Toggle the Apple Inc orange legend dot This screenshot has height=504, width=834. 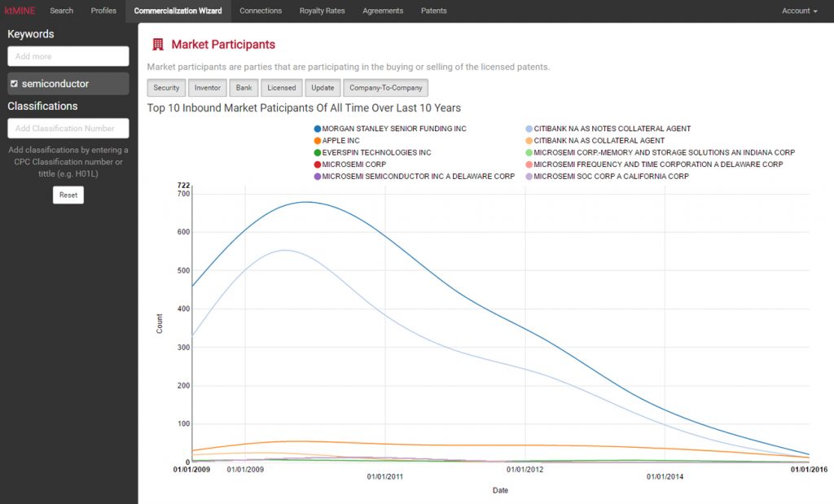[317, 141]
